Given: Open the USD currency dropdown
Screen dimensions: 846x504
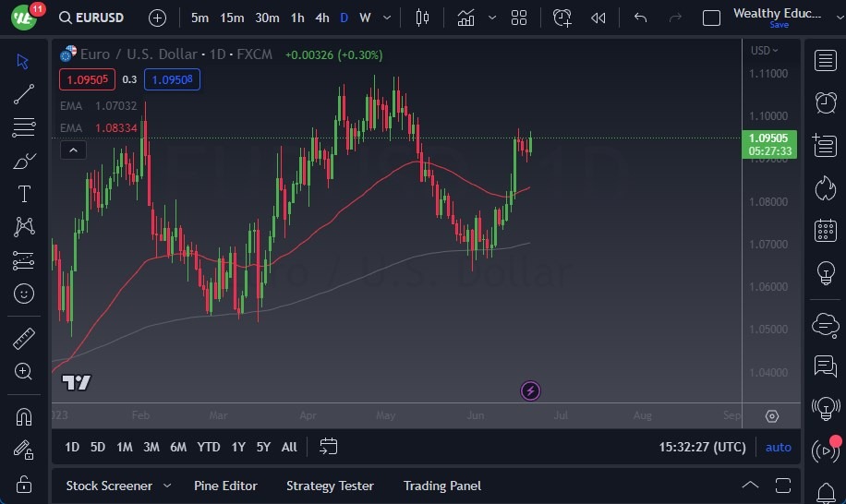Looking at the screenshot, I should 764,51.
